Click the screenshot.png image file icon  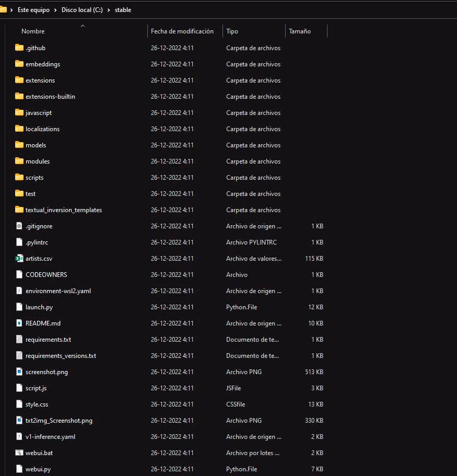[x=19, y=371]
